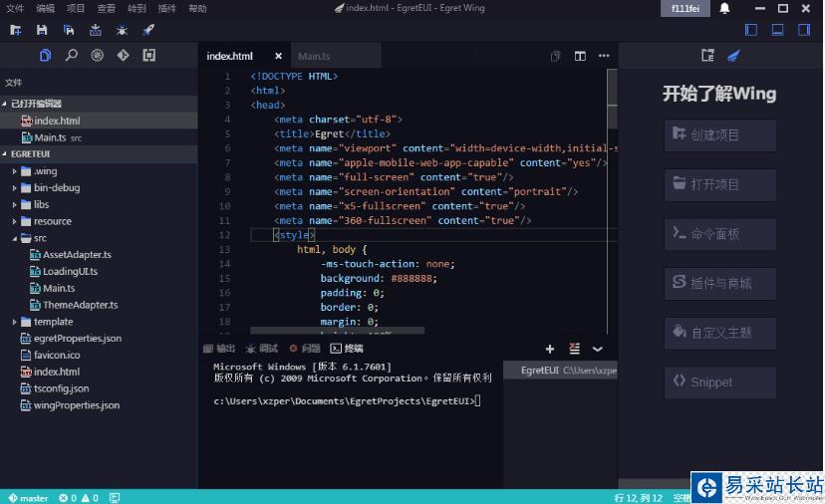Click the save all toolbar icon
Viewport: 825px width, 504px height.
tap(69, 30)
